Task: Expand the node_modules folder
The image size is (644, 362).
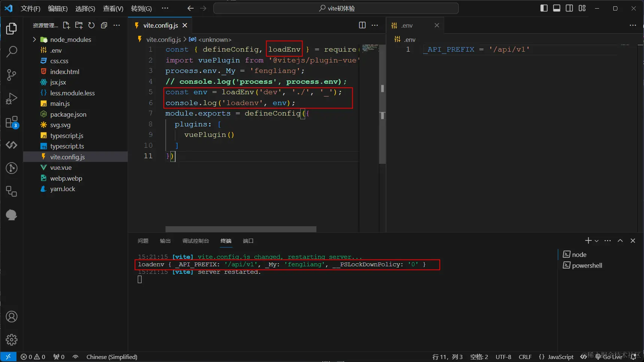Action: coord(34,39)
